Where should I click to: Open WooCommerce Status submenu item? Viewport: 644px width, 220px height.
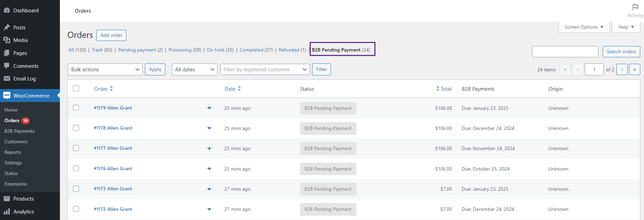coord(11,173)
